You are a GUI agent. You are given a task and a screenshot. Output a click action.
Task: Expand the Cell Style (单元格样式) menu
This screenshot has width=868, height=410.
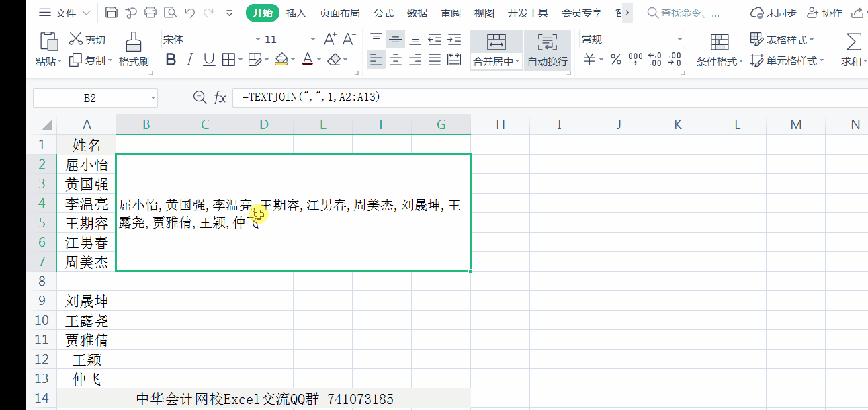click(787, 60)
